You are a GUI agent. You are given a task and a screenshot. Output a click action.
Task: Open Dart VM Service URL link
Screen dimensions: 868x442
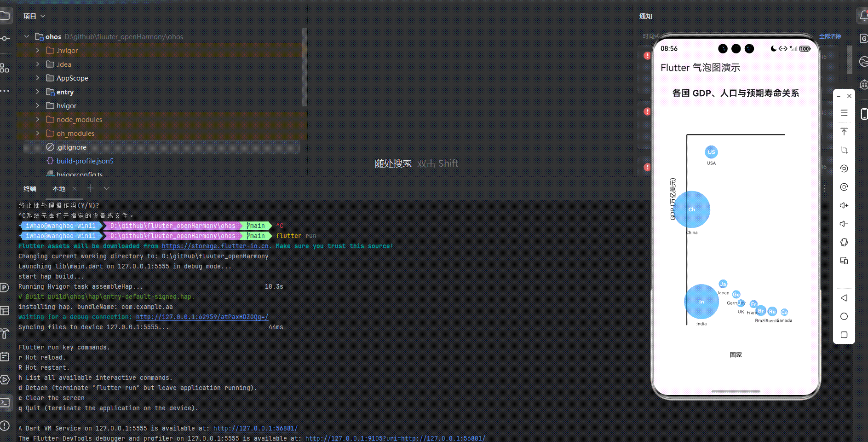[x=256, y=429]
